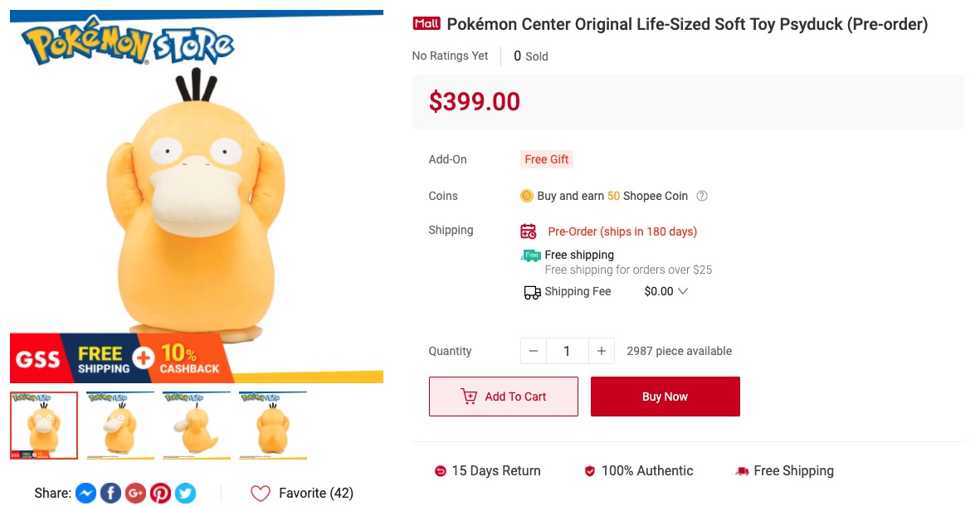Click inside the quantity input field
The width and height of the screenshot is (980, 506).
[567, 351]
